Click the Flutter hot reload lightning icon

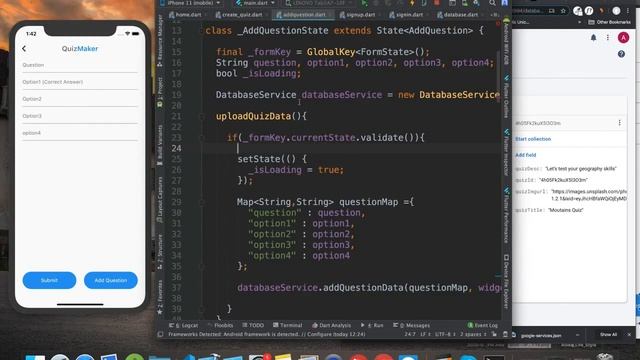(412, 3)
